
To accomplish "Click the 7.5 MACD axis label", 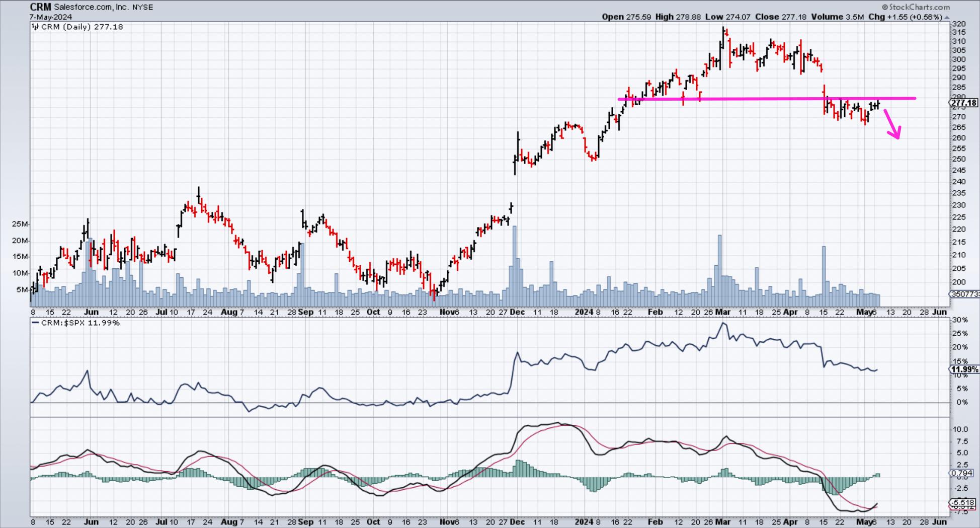I will 962,441.
